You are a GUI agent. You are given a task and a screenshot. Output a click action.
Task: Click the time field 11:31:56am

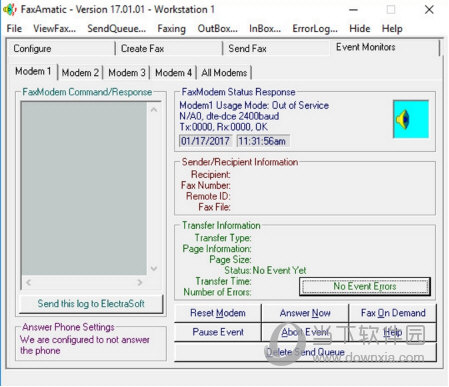(x=263, y=141)
